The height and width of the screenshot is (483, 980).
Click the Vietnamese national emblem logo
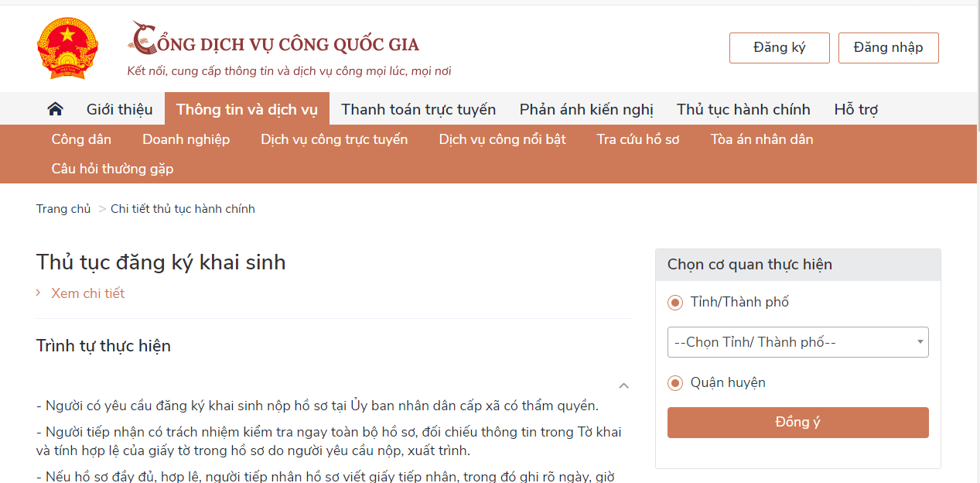click(67, 48)
